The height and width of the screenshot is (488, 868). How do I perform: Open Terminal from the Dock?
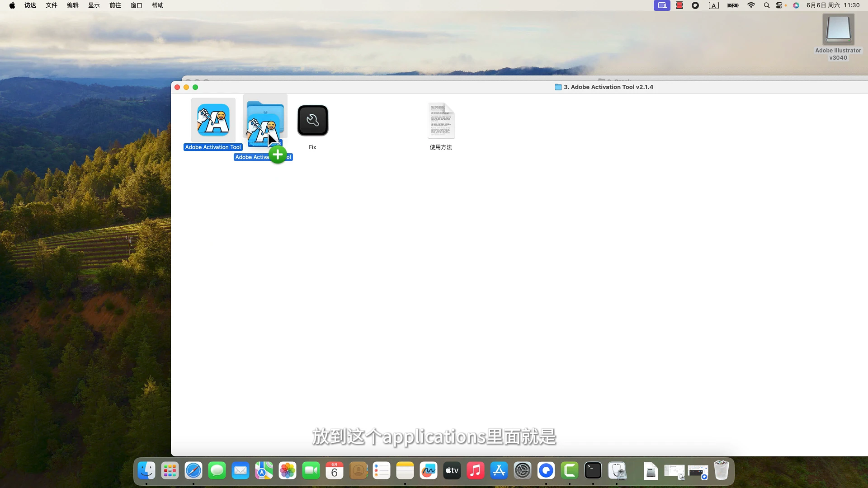[x=593, y=471]
